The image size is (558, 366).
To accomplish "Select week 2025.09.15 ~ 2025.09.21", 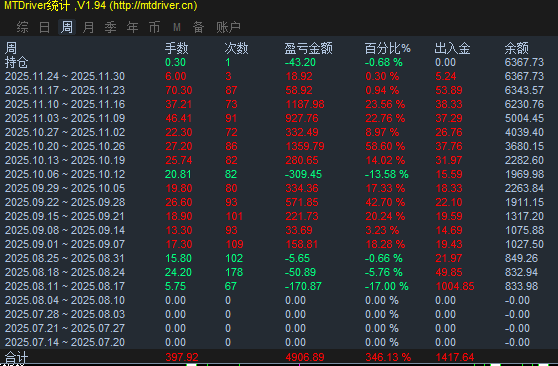I will tap(65, 216).
